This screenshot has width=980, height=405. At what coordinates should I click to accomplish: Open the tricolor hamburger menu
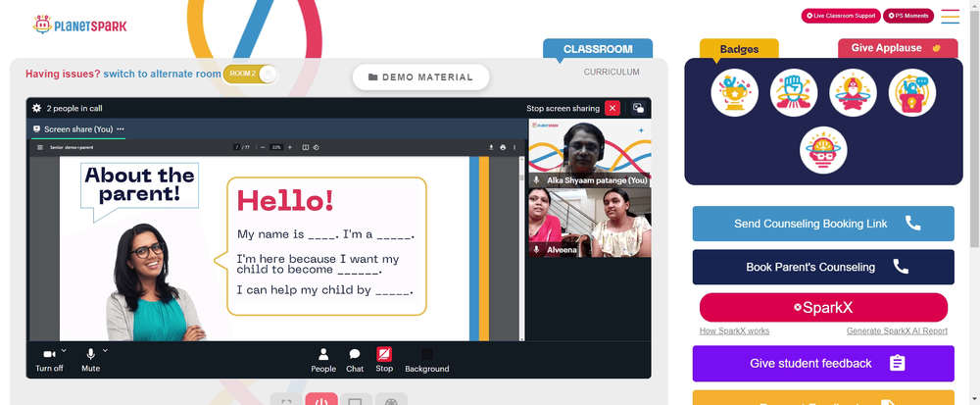coord(950,17)
